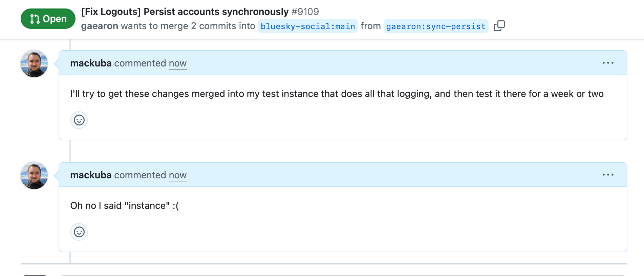644x276 pixels.
Task: Click the PR number #9109
Action: point(305,12)
